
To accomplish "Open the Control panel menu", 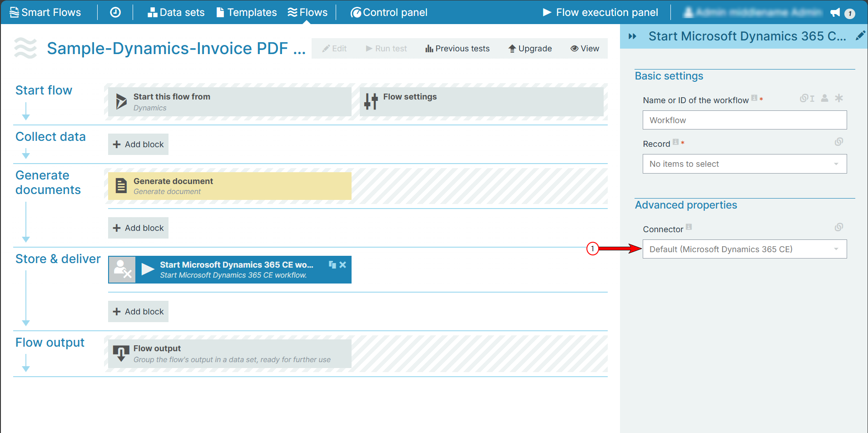I will pos(389,12).
